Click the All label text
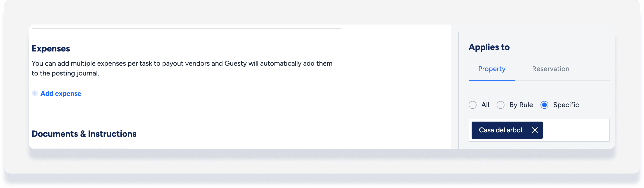The image size is (644, 188). tap(485, 105)
